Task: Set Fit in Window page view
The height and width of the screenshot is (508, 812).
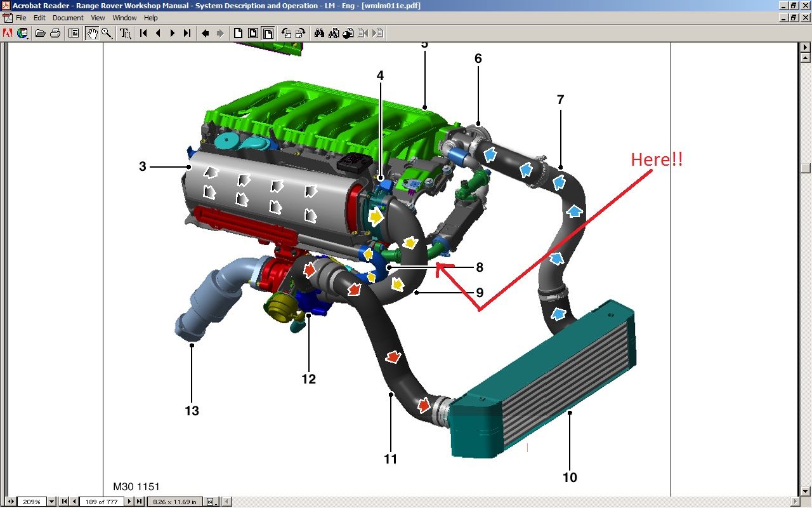Action: pos(253,33)
